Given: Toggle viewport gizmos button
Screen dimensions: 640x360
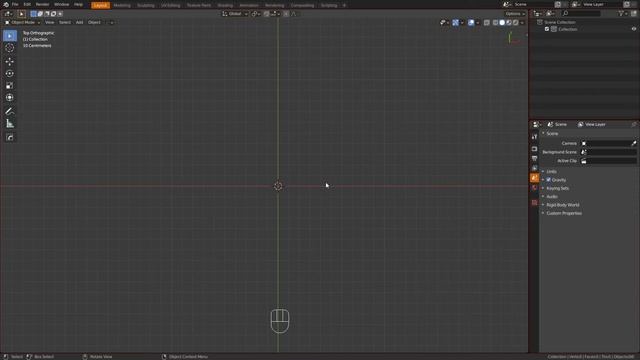Looking at the screenshot, I should pyautogui.click(x=456, y=22).
